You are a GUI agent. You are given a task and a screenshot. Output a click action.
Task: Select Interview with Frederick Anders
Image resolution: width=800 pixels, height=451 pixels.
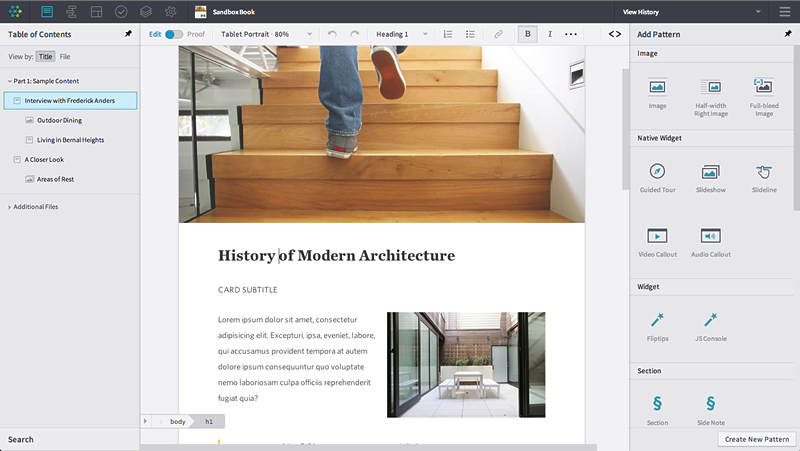(x=70, y=101)
